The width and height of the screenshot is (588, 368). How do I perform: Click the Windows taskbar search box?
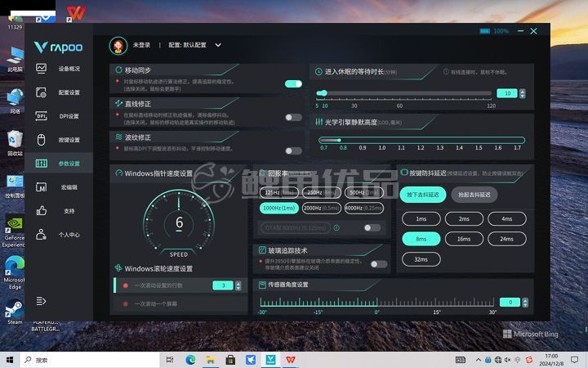89,360
